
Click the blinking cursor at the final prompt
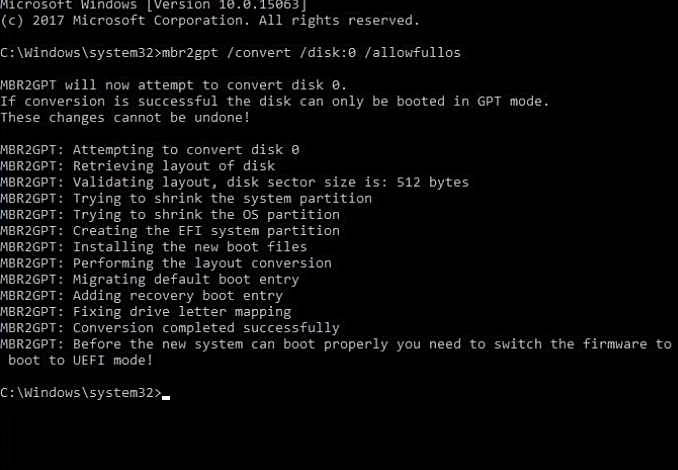165,394
